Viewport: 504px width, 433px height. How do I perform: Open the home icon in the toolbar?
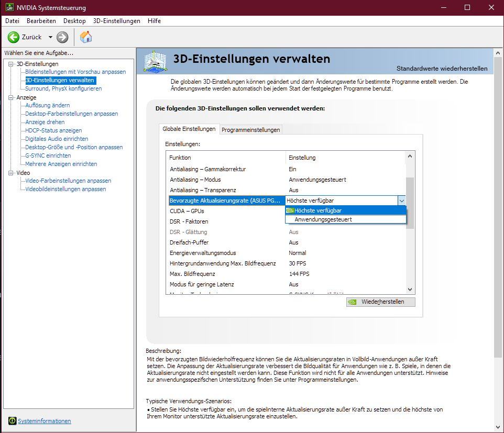click(86, 37)
